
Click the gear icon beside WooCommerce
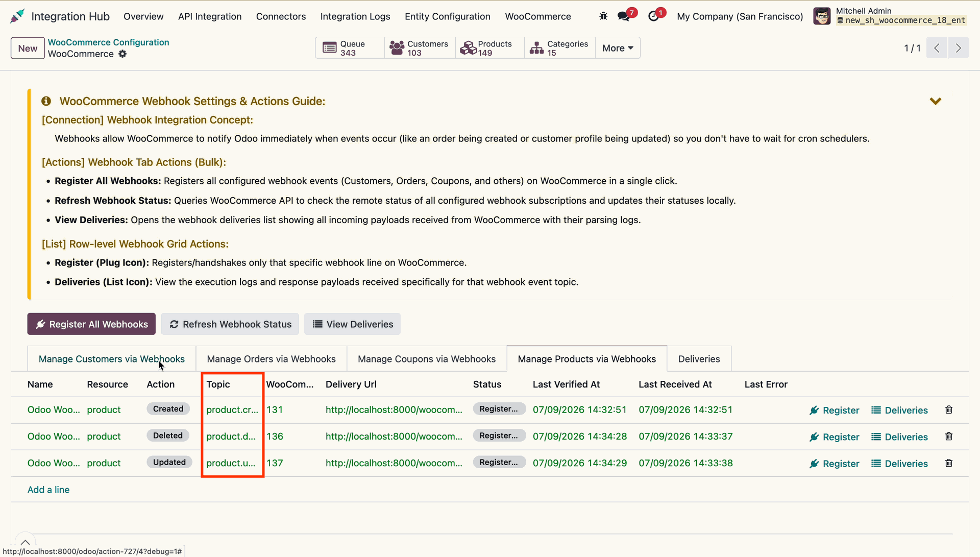122,54
